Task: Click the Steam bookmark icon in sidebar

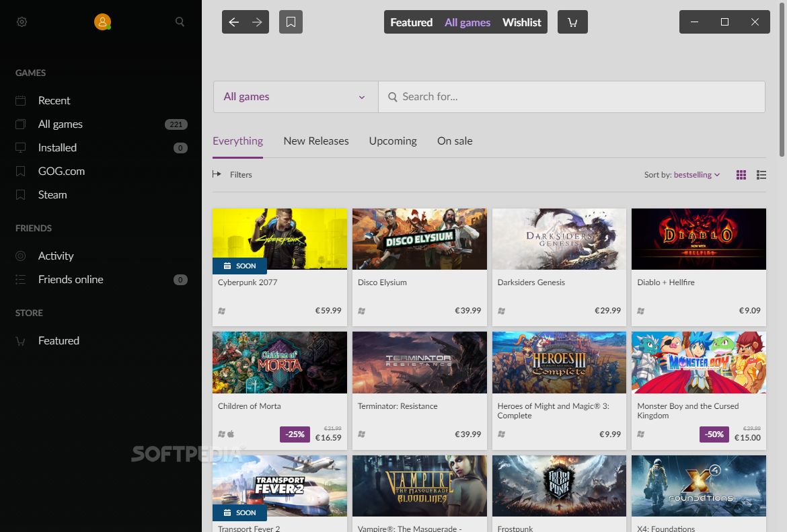Action: [21, 195]
